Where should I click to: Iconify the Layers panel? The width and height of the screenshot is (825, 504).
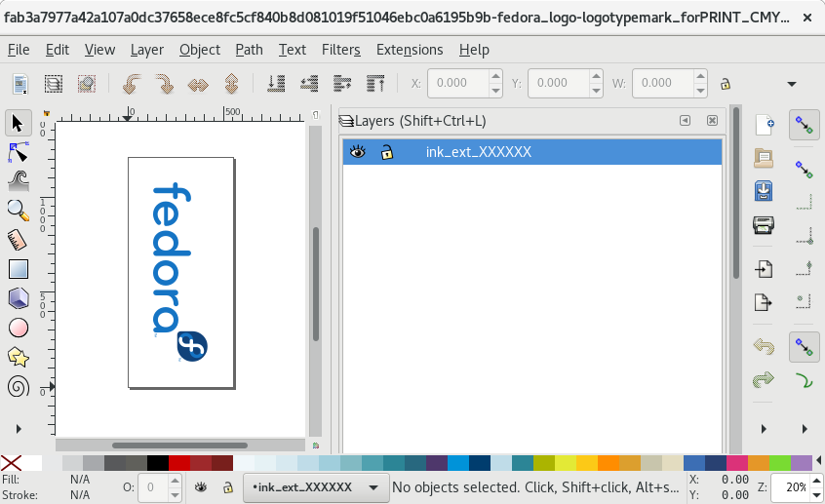point(685,121)
